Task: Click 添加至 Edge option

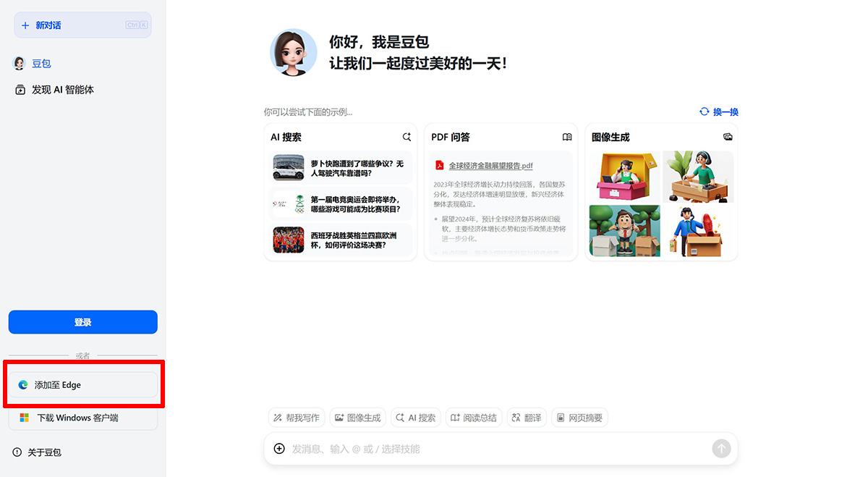Action: tap(82, 385)
